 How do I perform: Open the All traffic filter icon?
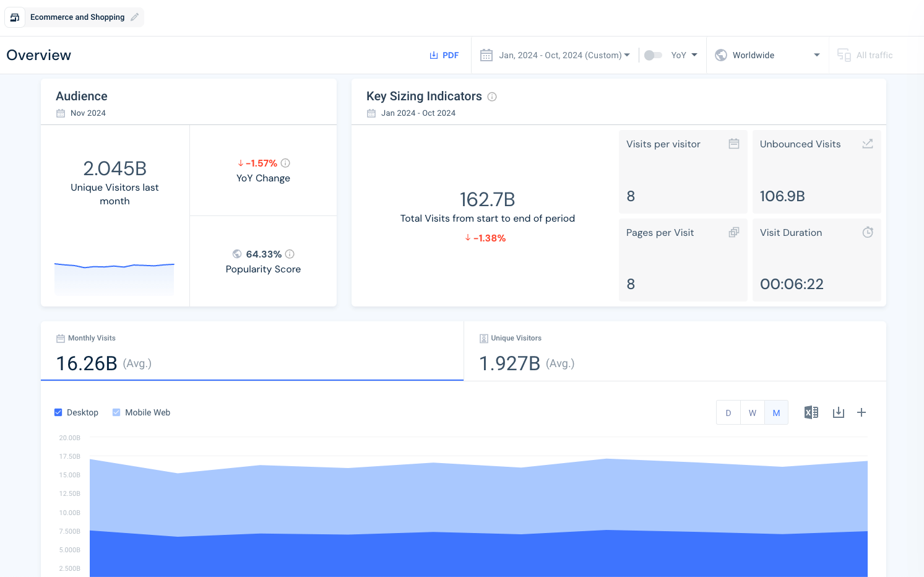844,54
